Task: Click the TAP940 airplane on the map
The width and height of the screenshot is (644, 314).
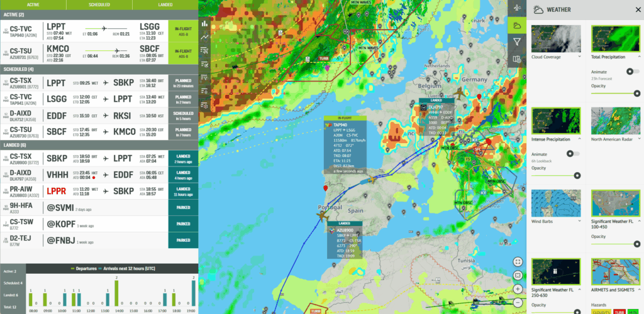Action: 372,180
